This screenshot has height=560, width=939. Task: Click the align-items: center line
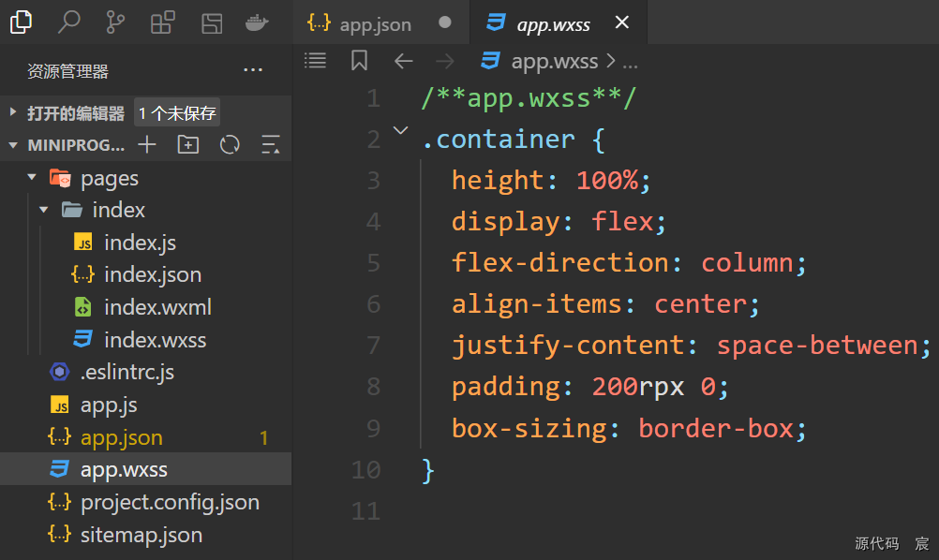pyautogui.click(x=605, y=304)
